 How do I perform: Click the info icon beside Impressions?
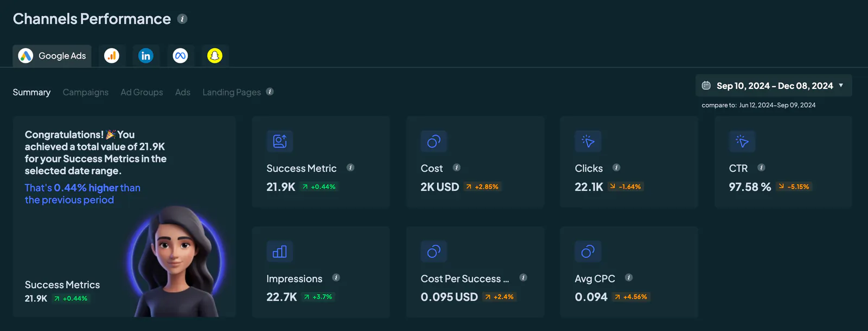coord(336,277)
